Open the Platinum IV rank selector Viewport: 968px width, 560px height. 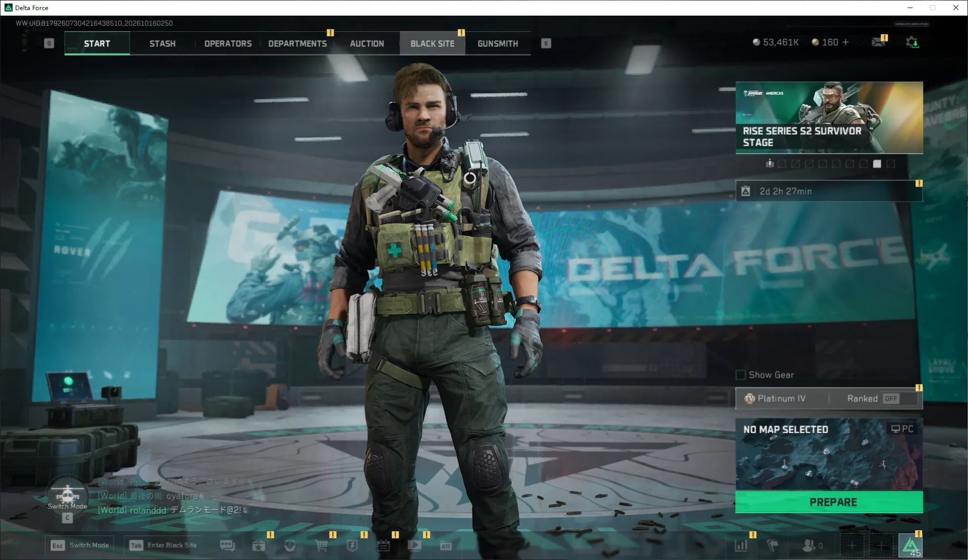(x=782, y=399)
